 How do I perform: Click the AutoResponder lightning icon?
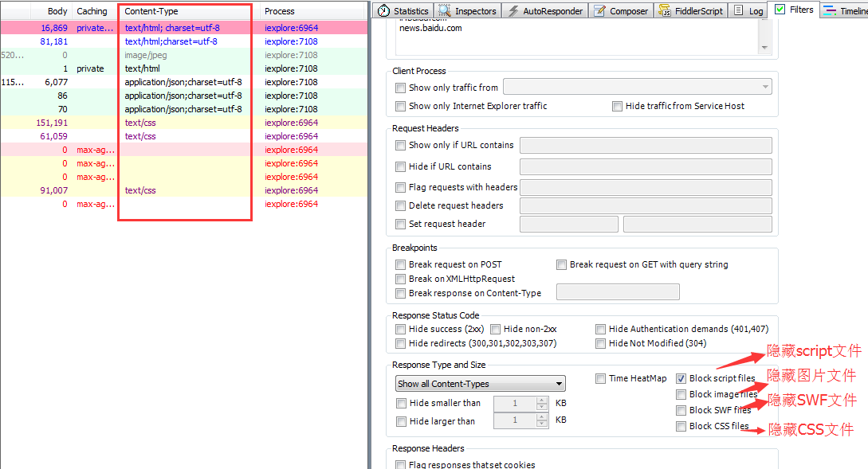513,10
